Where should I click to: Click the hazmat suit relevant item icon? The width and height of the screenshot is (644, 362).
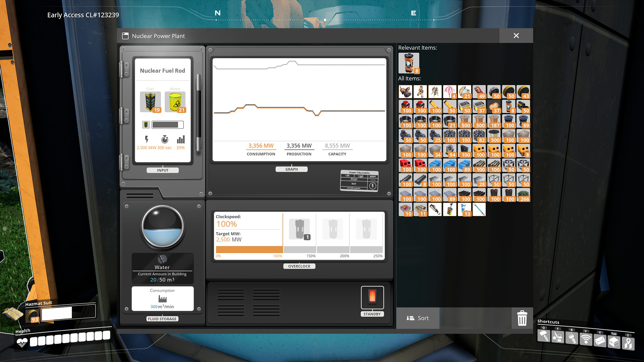tap(408, 63)
